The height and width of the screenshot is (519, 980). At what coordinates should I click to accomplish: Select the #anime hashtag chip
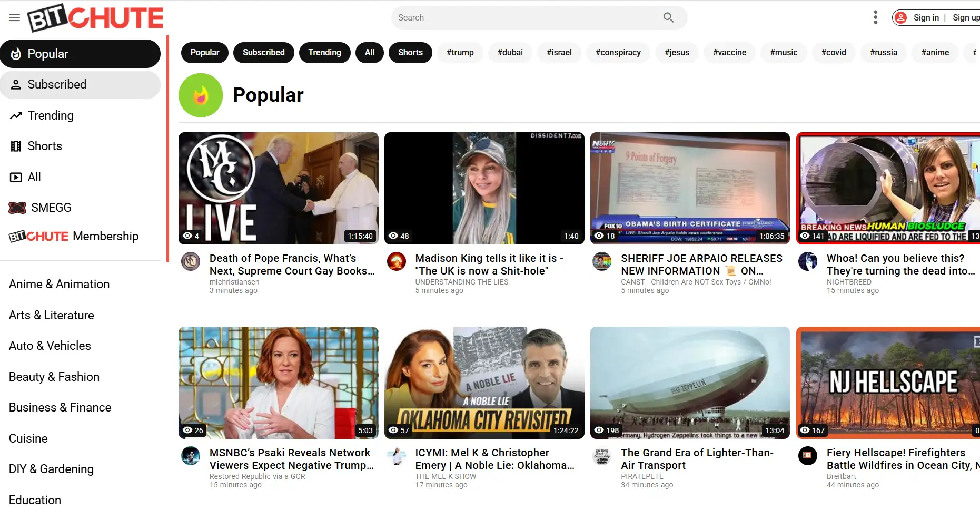tap(935, 53)
